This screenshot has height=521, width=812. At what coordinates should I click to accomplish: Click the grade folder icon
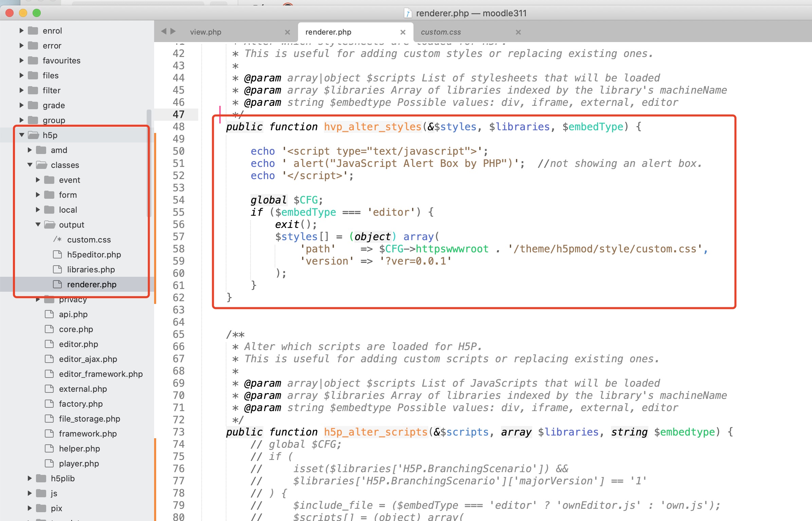[x=33, y=105]
